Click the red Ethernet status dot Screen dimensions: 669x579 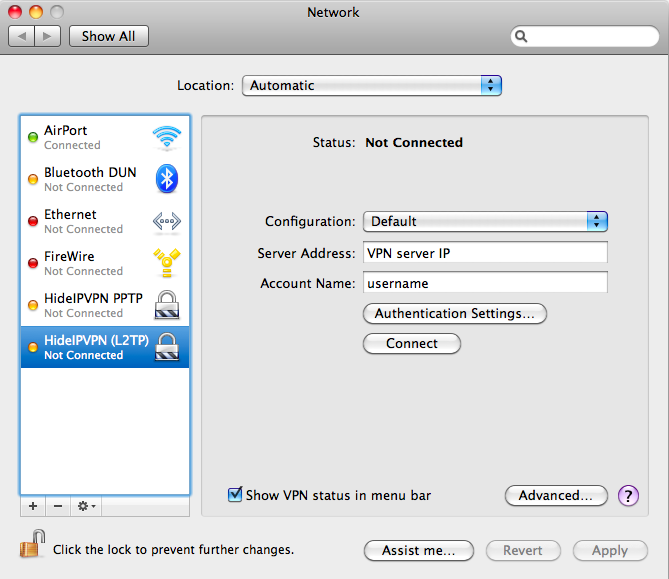tap(33, 221)
